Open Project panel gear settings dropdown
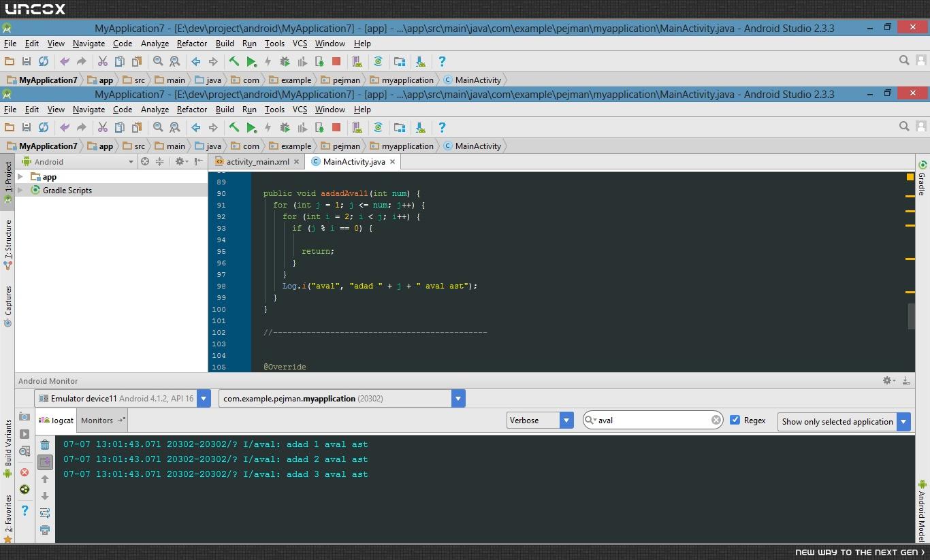Image resolution: width=930 pixels, height=560 pixels. point(180,161)
